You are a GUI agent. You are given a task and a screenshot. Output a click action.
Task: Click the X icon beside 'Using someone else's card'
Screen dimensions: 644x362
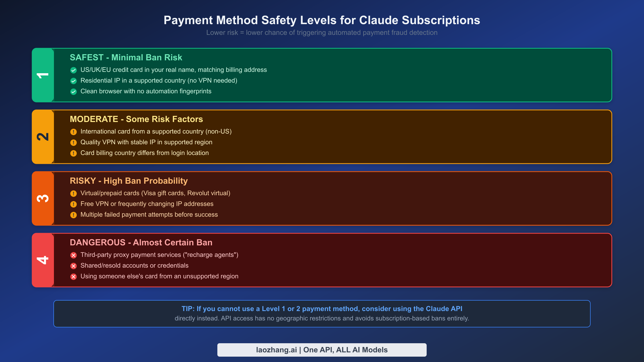pos(74,276)
